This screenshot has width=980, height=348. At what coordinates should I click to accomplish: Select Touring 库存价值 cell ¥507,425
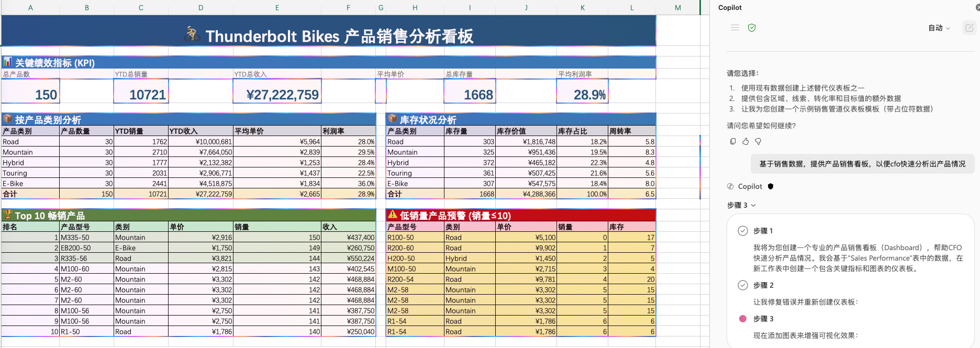526,173
